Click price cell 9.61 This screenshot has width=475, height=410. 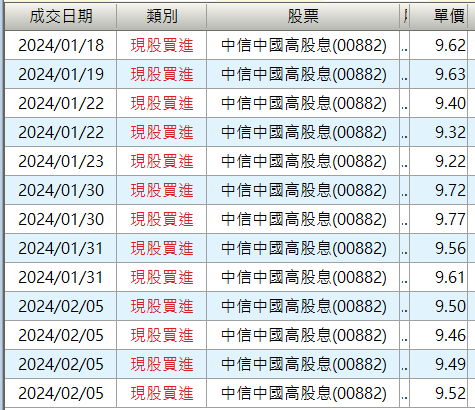tap(439, 277)
